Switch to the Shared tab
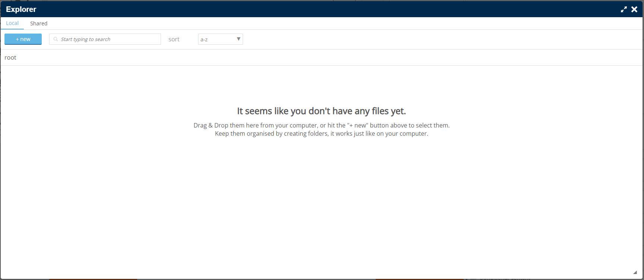Screen dimensions: 644x280 [39, 23]
